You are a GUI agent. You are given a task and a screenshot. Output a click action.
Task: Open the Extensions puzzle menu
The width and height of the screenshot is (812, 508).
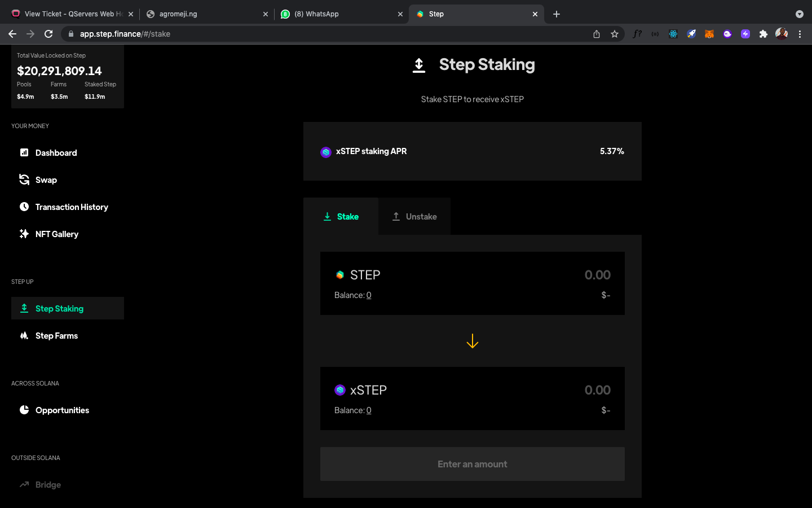[x=764, y=34]
